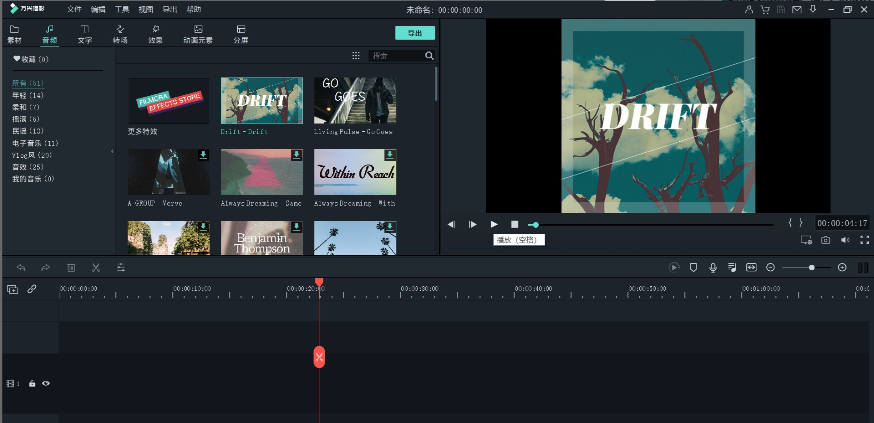Select the Vlog风 music category

[32, 155]
